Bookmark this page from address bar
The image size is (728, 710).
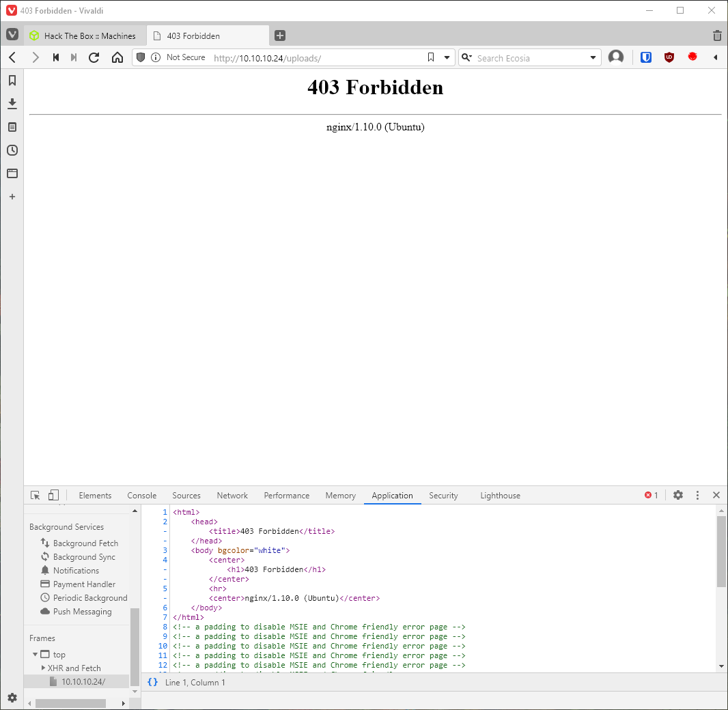pyautogui.click(x=431, y=57)
